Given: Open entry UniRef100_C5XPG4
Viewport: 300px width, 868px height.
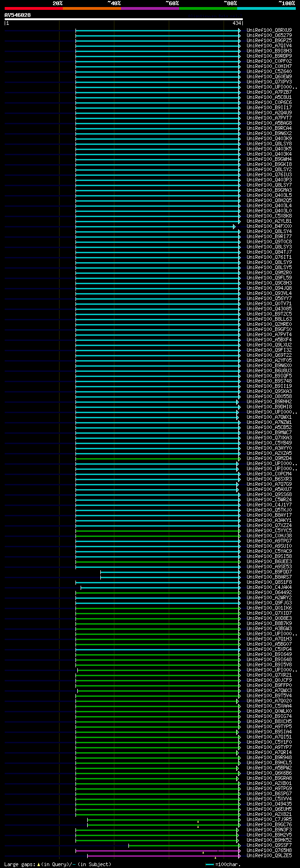Looking at the screenshot, I should coord(269,649).
